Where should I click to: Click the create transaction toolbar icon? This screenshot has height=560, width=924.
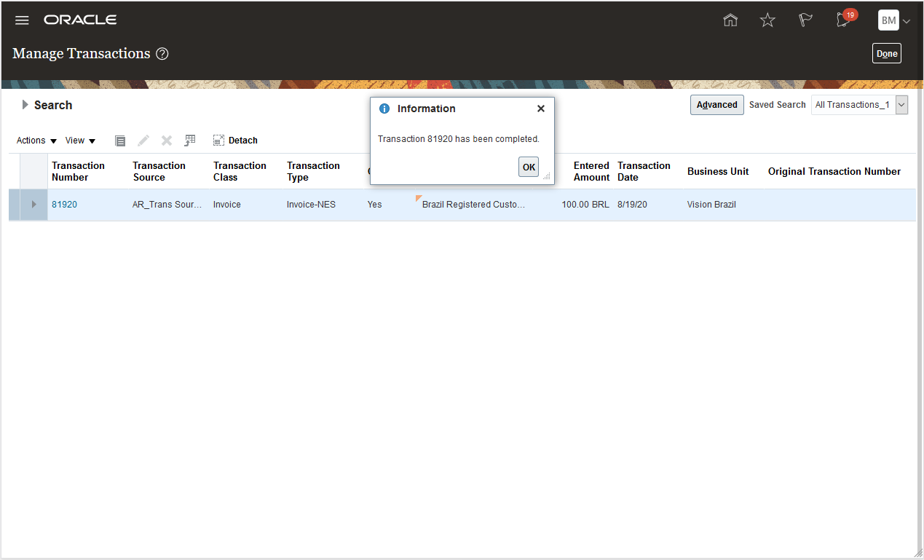tap(120, 141)
